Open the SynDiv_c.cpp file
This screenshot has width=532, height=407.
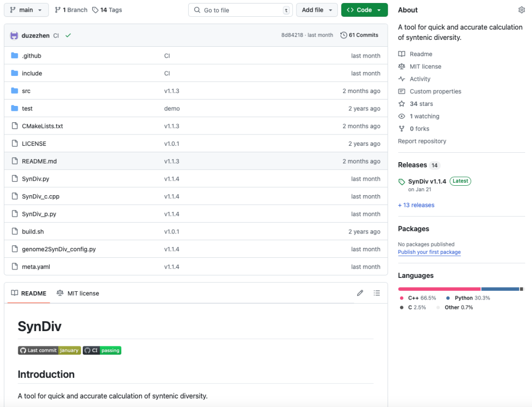click(40, 197)
